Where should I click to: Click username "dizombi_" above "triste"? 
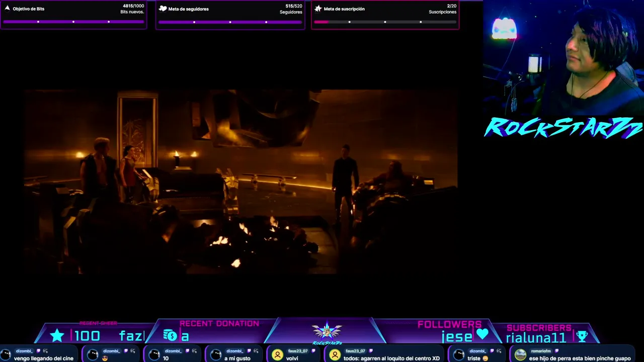pos(477,351)
